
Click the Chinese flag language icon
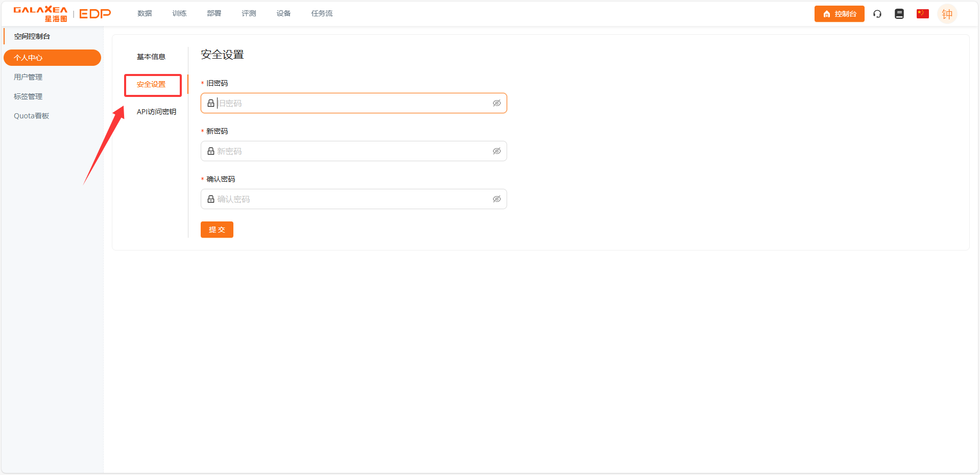[922, 14]
